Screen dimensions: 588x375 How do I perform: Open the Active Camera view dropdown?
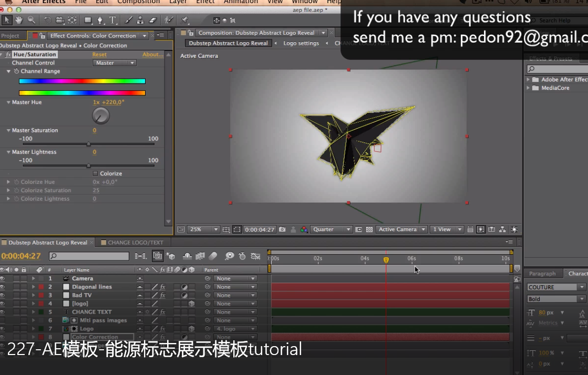401,229
